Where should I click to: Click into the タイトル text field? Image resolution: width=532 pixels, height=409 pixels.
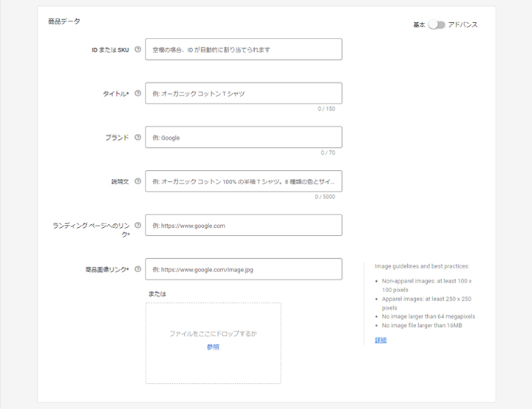243,93
